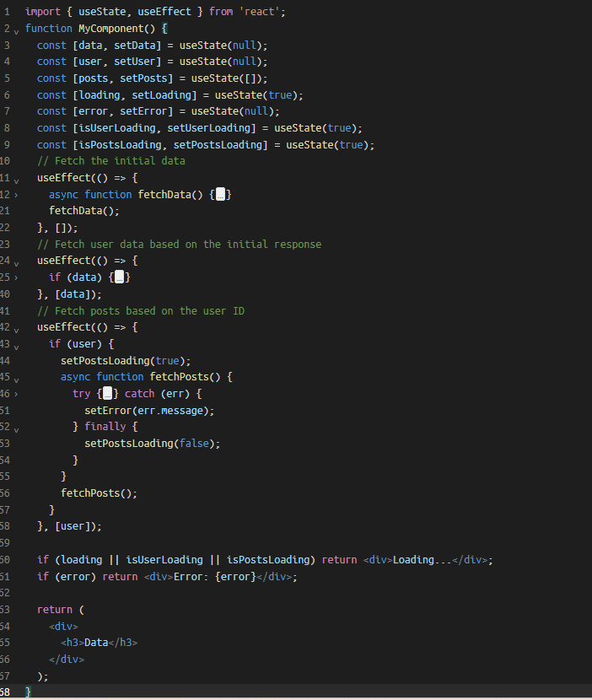This screenshot has width=592, height=700.
Task: Click the 'react' import string
Action: (x=260, y=12)
